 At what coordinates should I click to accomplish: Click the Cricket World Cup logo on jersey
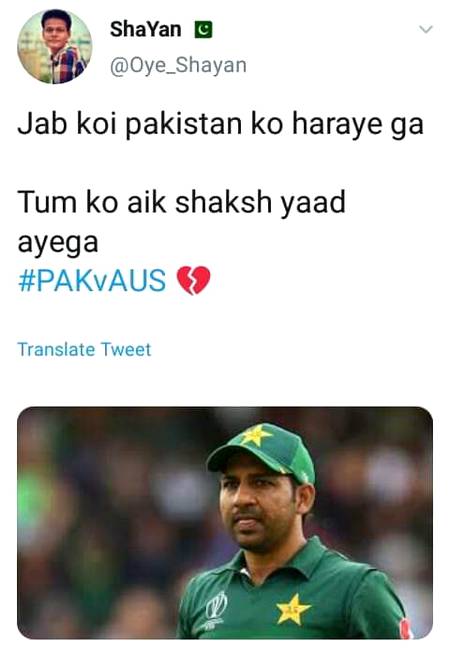[216, 610]
